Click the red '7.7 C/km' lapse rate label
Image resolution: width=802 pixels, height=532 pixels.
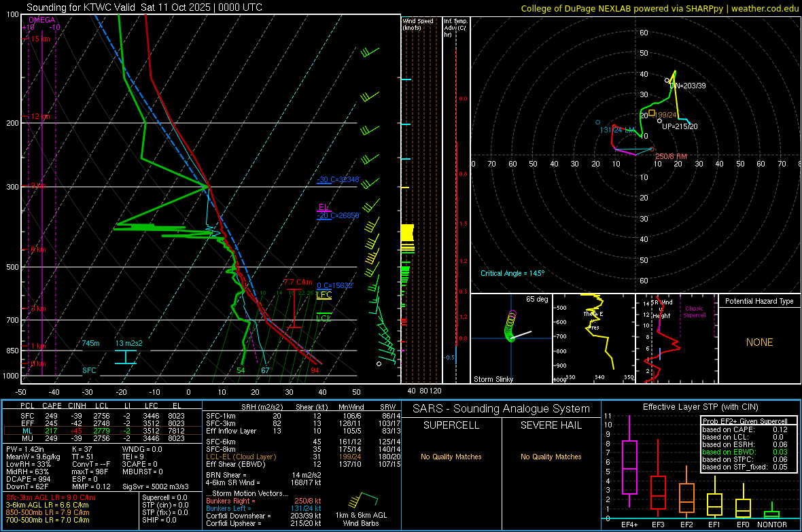[298, 283]
